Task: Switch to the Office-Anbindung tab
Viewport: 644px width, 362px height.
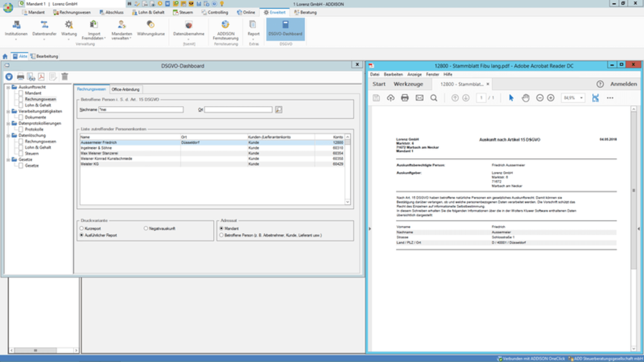Action: point(125,90)
